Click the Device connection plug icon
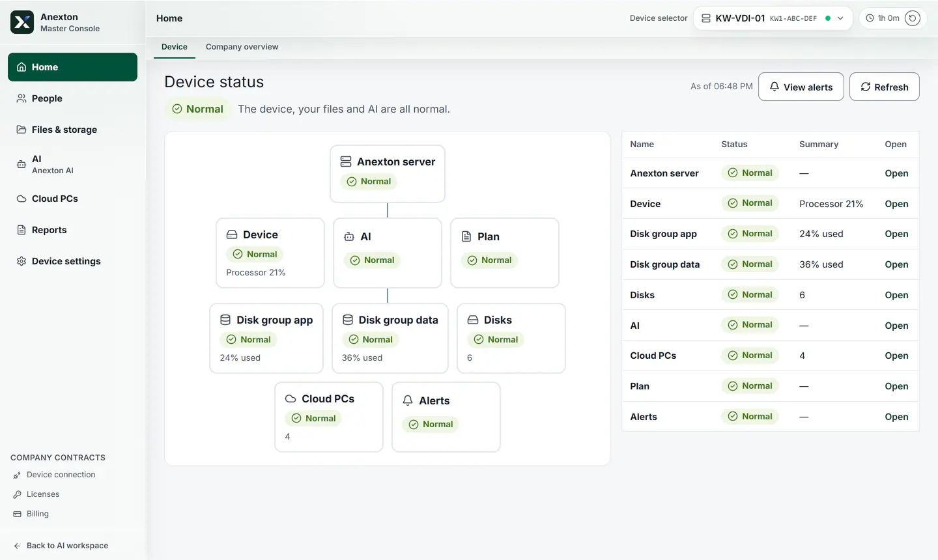 [17, 475]
